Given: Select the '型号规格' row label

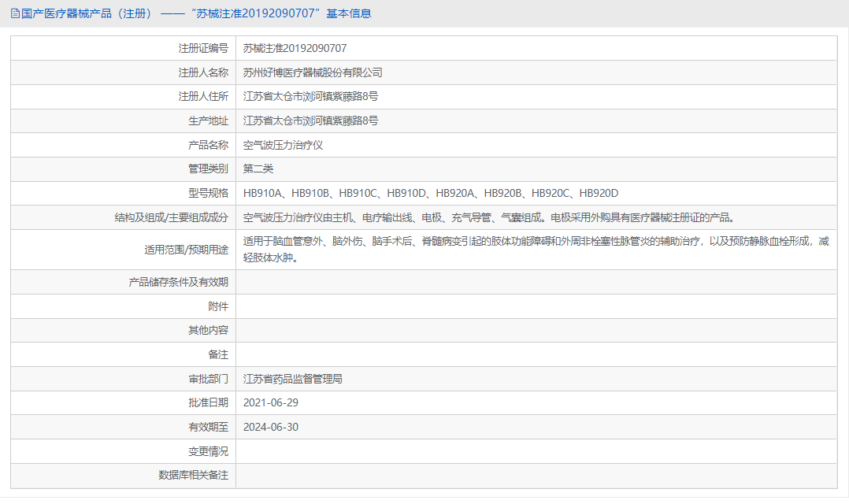Looking at the screenshot, I should click(x=209, y=193).
